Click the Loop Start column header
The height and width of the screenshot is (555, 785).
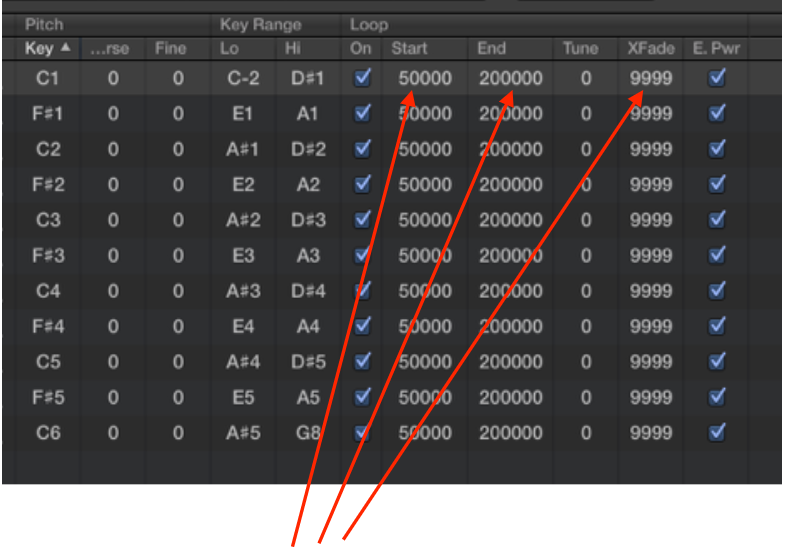point(409,49)
